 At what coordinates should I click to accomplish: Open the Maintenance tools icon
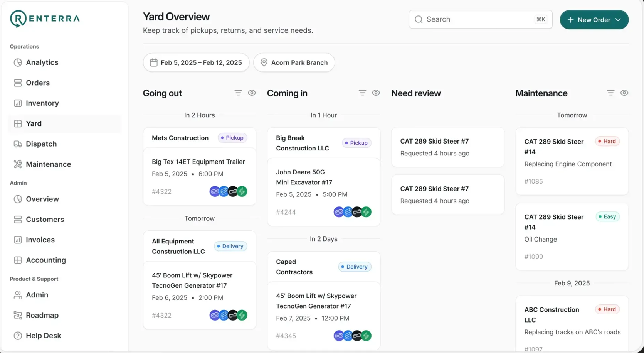tap(18, 164)
